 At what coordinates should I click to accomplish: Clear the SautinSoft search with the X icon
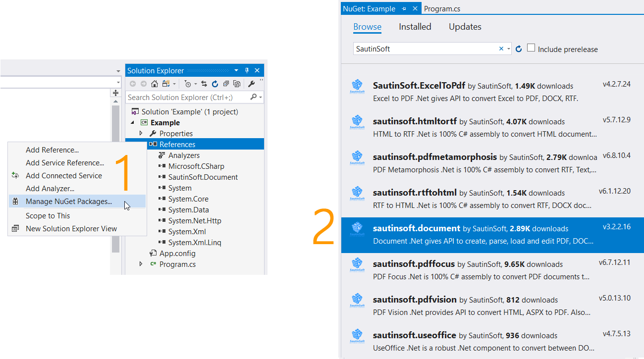point(501,49)
